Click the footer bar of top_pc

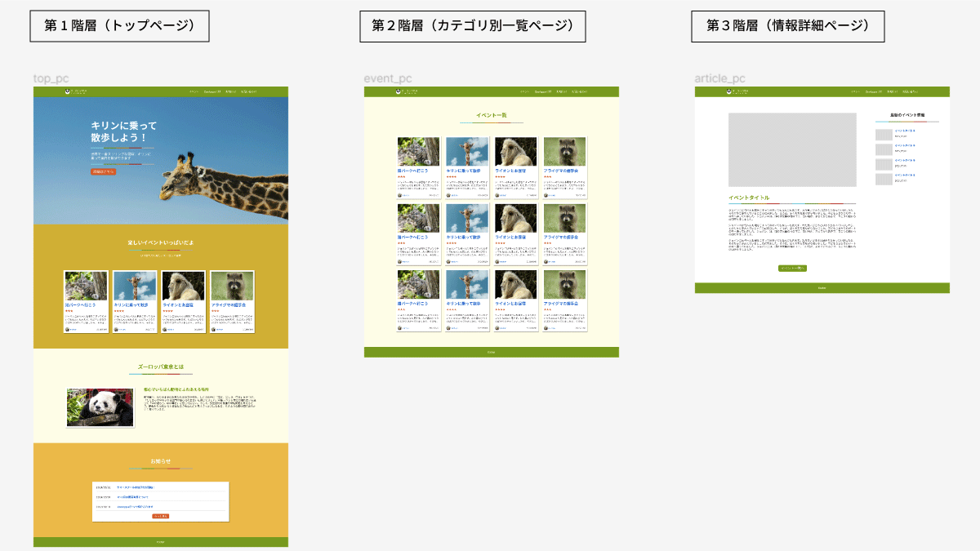pos(161,542)
